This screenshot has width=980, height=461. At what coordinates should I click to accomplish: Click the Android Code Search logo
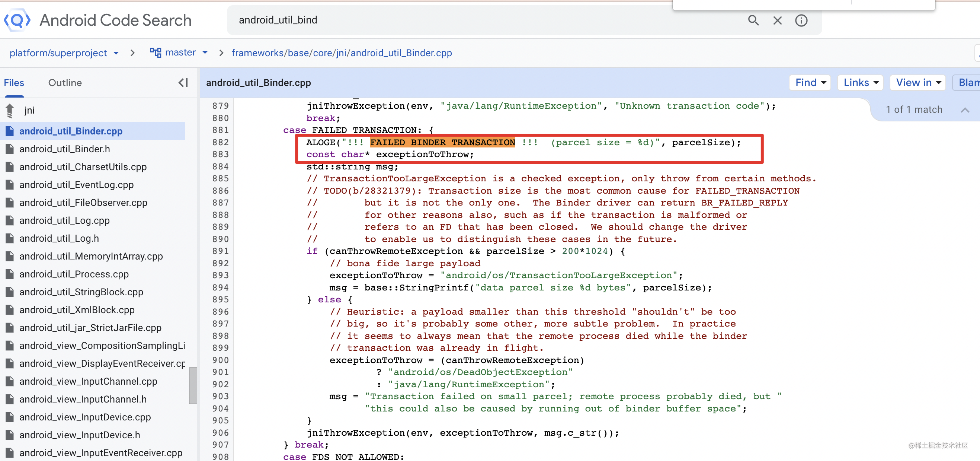17,20
